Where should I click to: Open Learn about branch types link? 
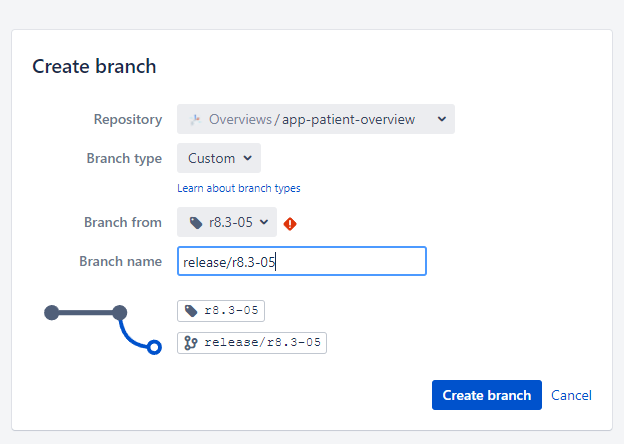[x=239, y=188]
